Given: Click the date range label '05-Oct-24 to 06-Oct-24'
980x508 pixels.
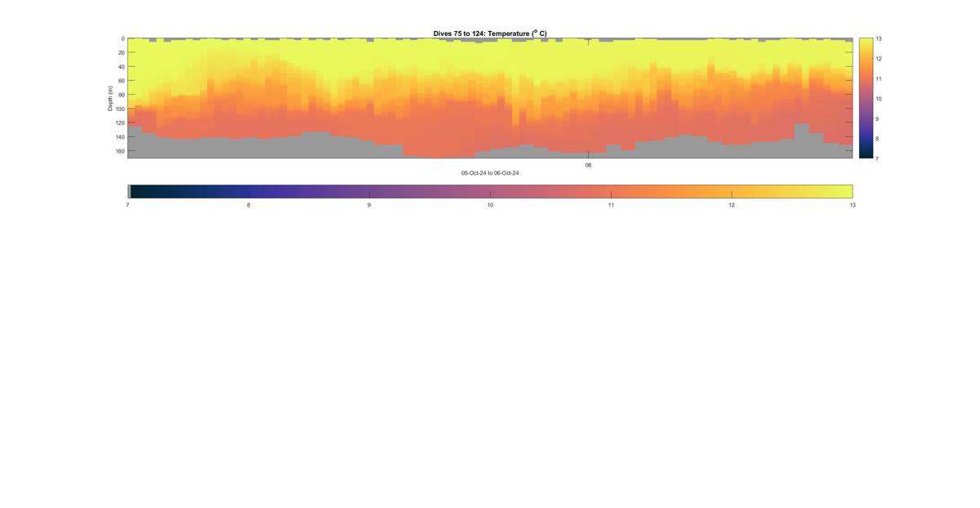Looking at the screenshot, I should [490, 173].
